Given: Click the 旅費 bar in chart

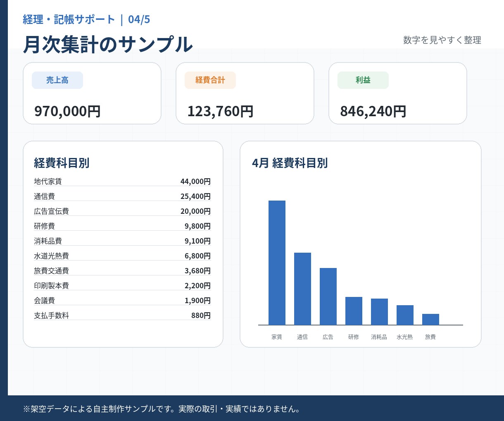Looking at the screenshot, I should [x=430, y=319].
